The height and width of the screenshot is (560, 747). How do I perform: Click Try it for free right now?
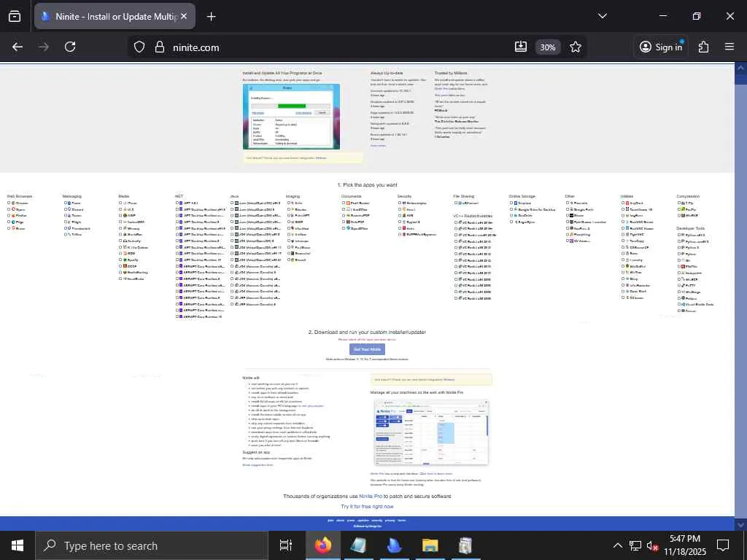(x=367, y=506)
